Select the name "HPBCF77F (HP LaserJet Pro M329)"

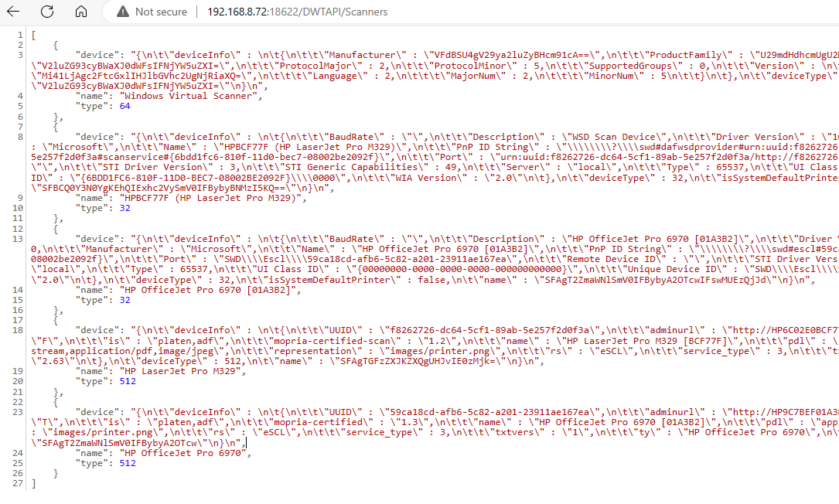coord(213,198)
